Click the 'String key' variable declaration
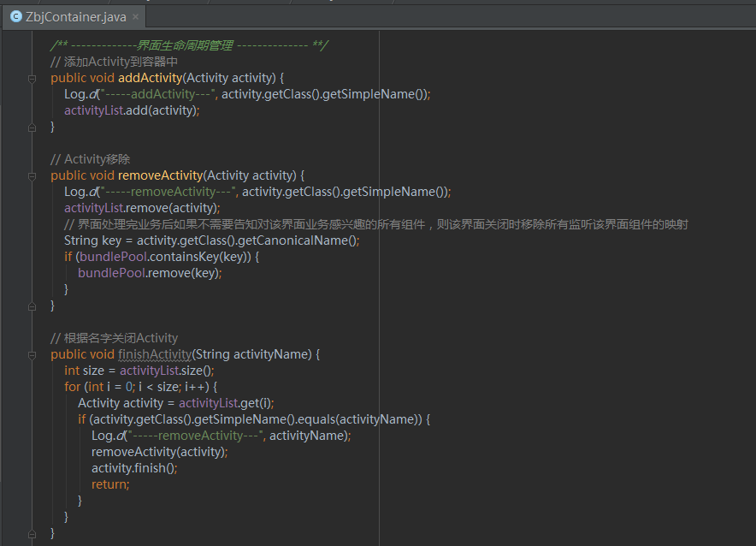 point(90,240)
